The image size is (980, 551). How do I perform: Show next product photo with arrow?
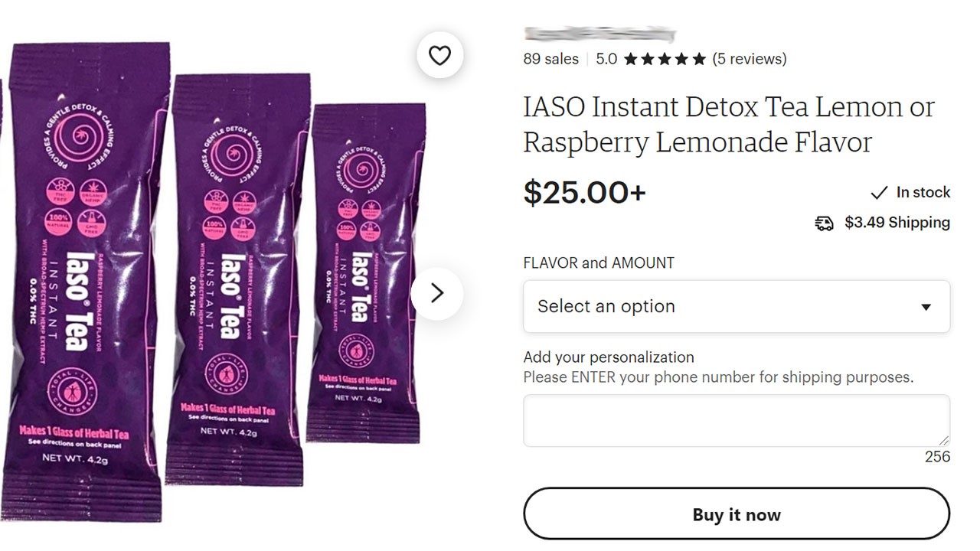pyautogui.click(x=437, y=292)
